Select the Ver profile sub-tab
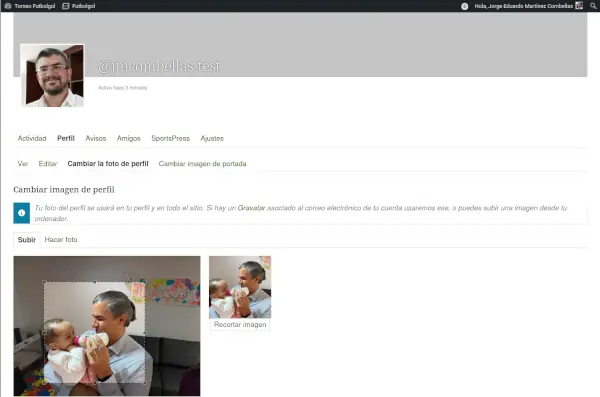This screenshot has height=397, width=600. click(x=23, y=163)
